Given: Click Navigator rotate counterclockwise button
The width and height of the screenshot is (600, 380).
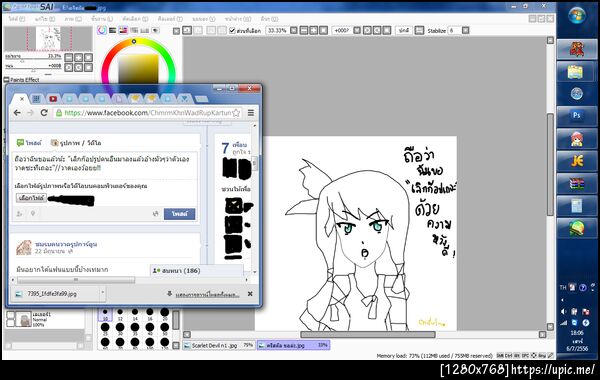Looking at the screenshot, I should (69, 67).
